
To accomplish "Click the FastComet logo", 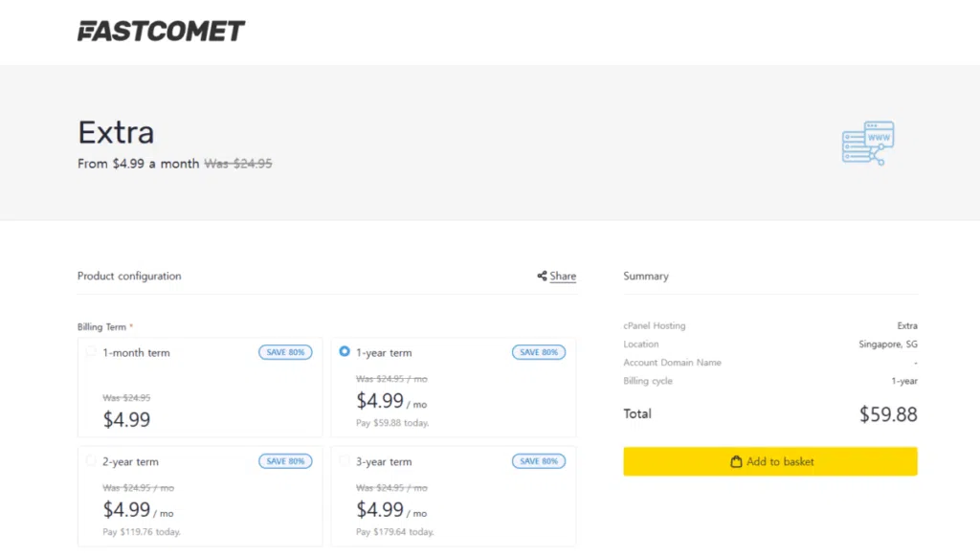I will point(161,31).
